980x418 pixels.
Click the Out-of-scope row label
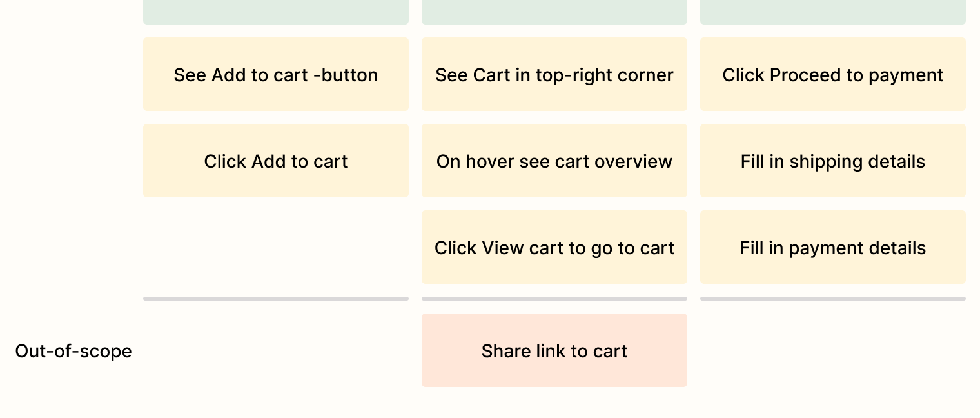point(73,351)
